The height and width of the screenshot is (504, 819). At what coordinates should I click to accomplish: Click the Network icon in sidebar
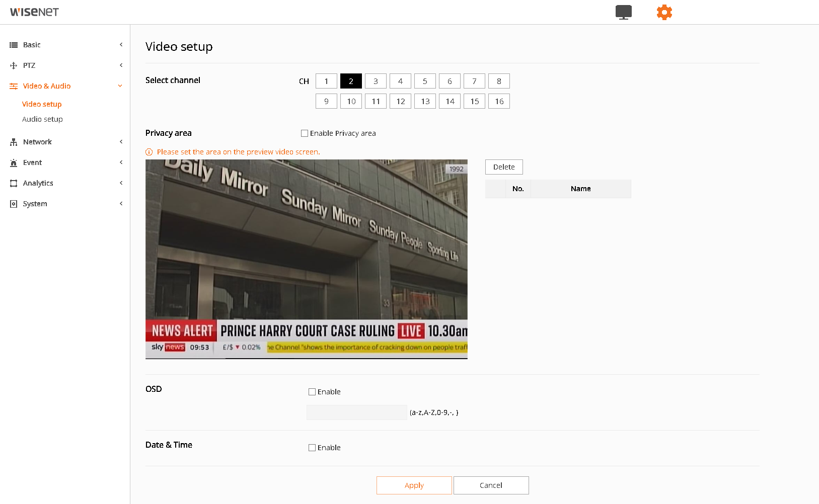pyautogui.click(x=14, y=142)
